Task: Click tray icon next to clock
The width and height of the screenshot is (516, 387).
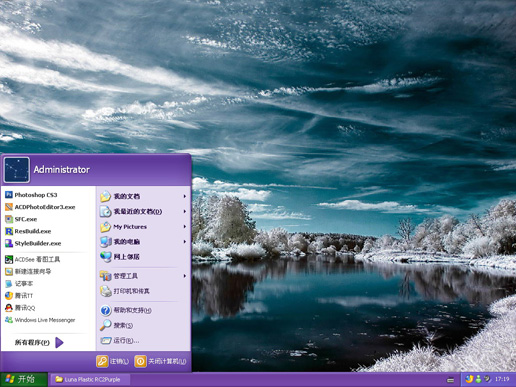Action: click(x=487, y=379)
